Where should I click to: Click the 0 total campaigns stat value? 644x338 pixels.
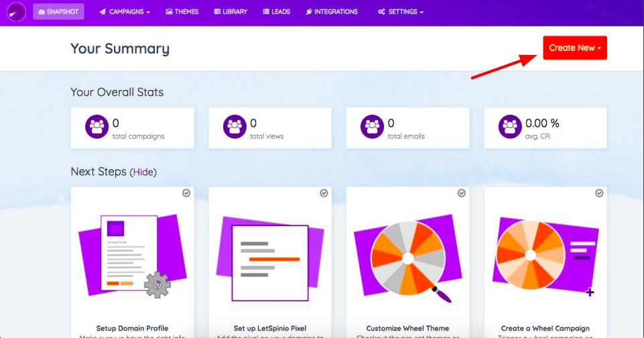coord(116,123)
